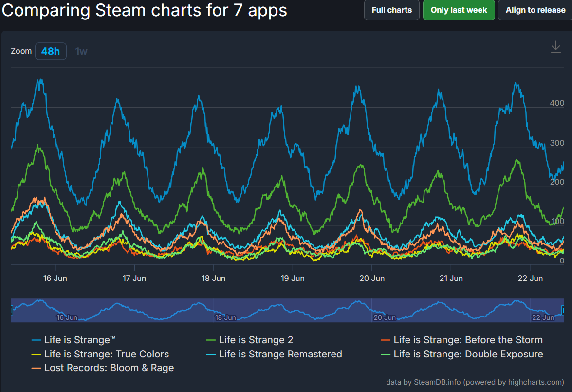Toggle Life is Strange: True Colors legend entry

tap(100, 354)
